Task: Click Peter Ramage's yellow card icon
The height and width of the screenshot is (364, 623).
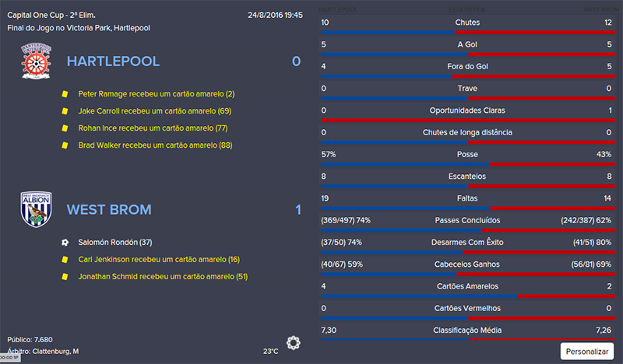Action: 65,94
